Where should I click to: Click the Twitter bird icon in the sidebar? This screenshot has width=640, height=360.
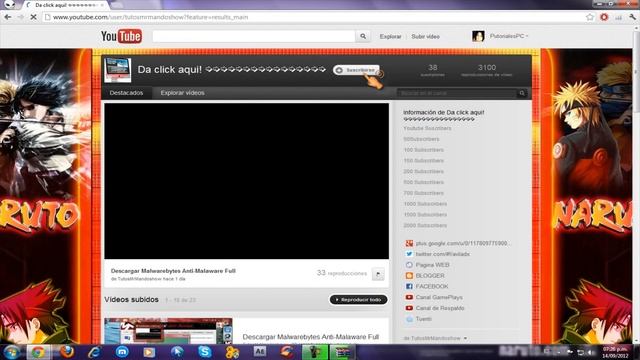(x=409, y=254)
